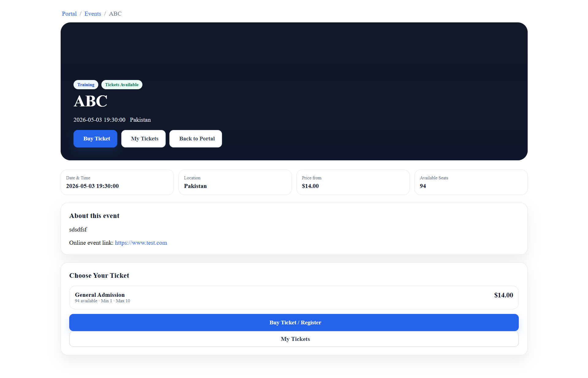The height and width of the screenshot is (378, 588).
Task: Click the ABC breadcrumb item
Action: coord(115,14)
